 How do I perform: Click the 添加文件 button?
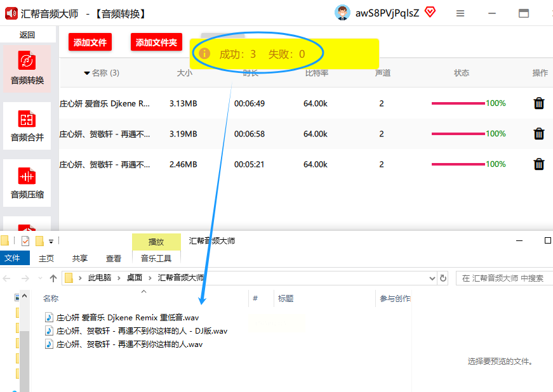pyautogui.click(x=90, y=42)
